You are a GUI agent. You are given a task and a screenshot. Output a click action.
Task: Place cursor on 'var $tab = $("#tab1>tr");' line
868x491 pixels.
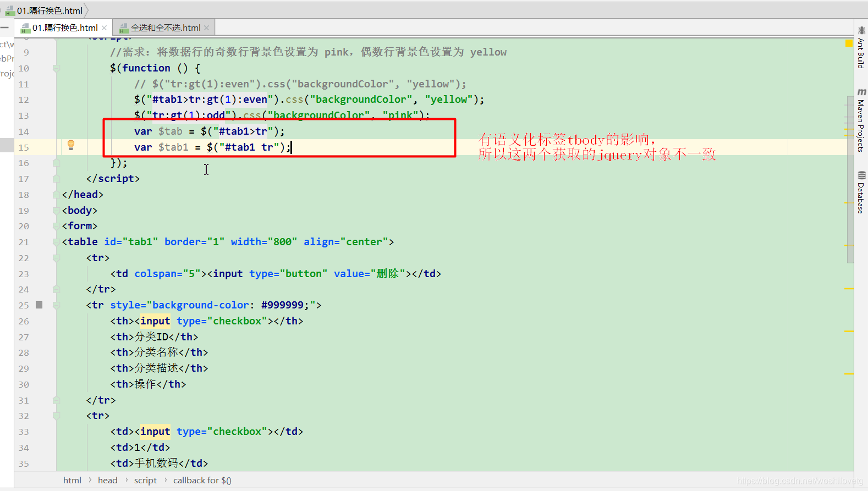[210, 131]
